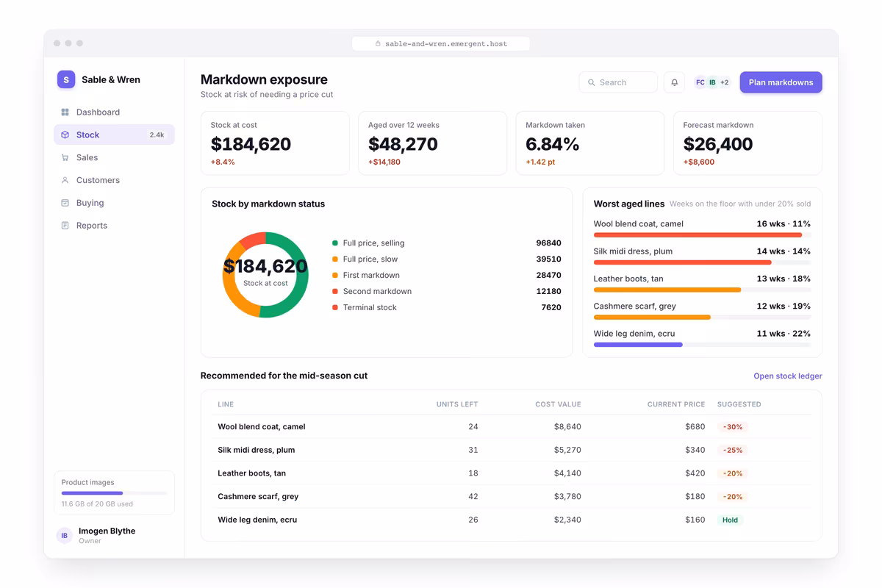The width and height of the screenshot is (882, 588).
Task: Click the 2.4k badge next to Stock
Action: [x=157, y=135]
